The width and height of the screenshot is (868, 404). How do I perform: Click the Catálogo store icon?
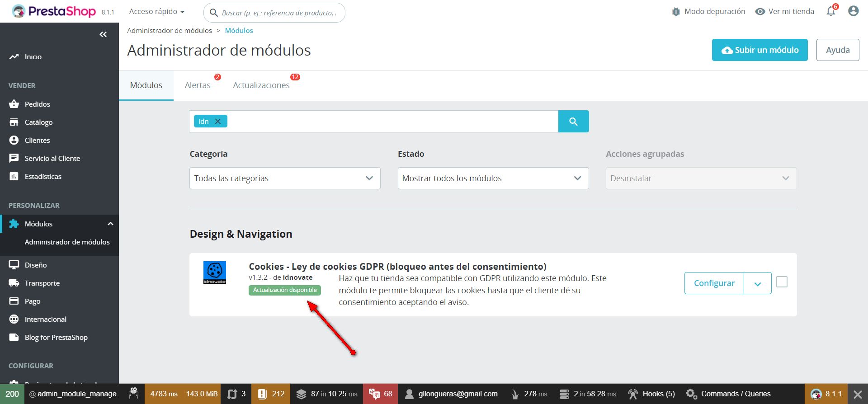click(14, 122)
